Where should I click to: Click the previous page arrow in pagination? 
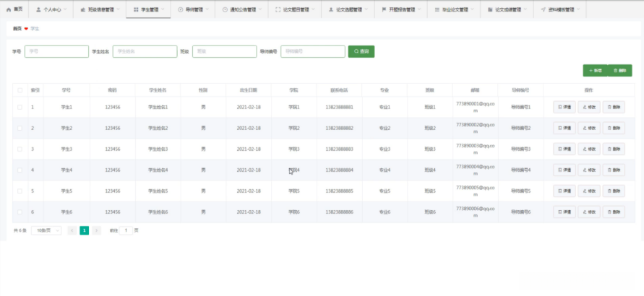coord(72,230)
